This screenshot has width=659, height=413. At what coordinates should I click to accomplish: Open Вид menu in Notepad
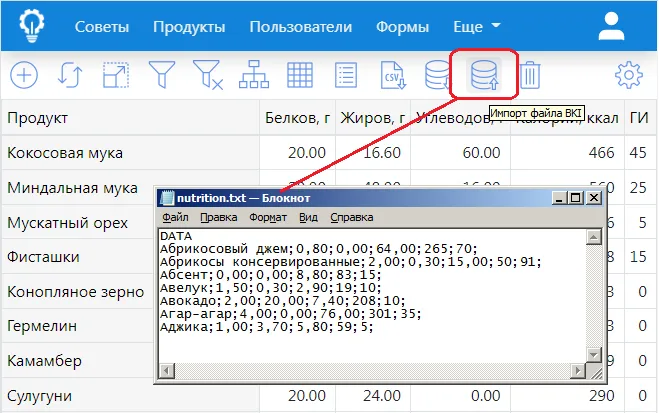pyautogui.click(x=308, y=217)
